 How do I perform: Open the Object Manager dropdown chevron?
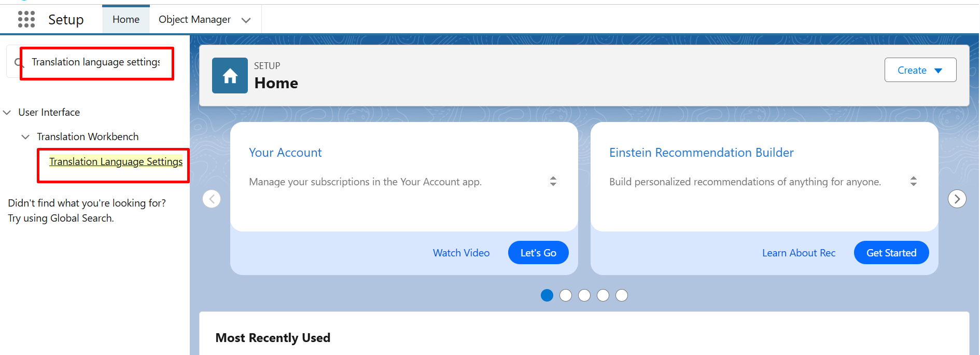246,20
